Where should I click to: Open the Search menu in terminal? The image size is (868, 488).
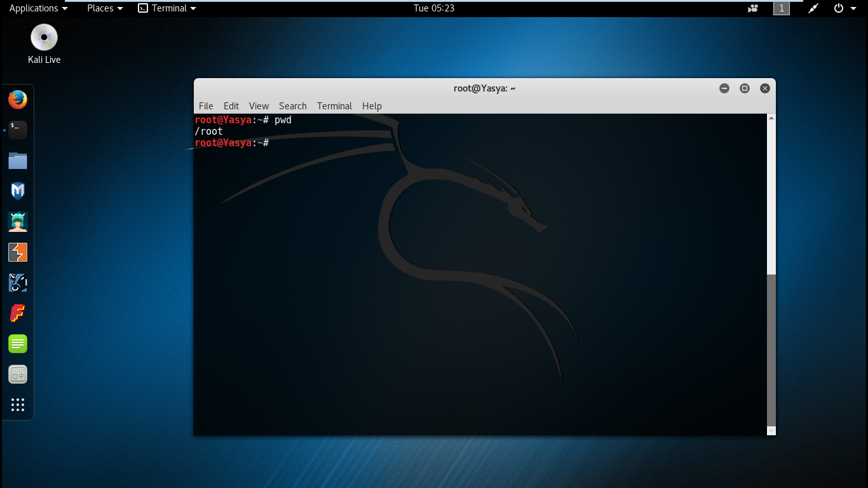pyautogui.click(x=292, y=106)
